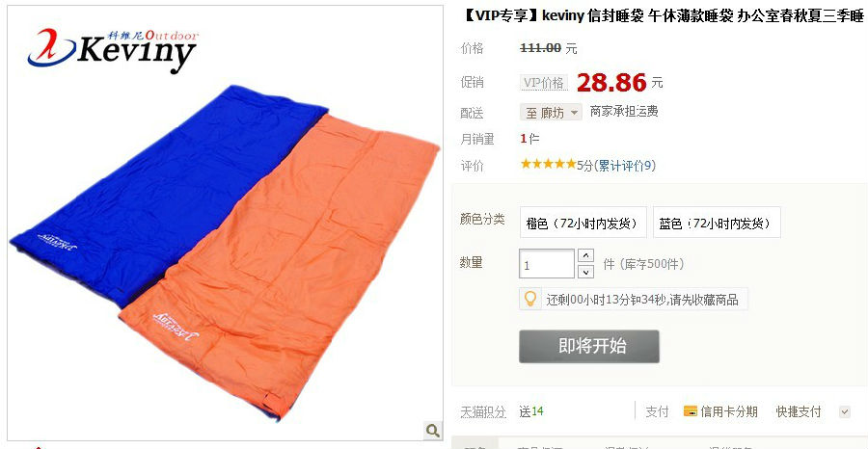Click the lightbulb reminder icon

(530, 299)
